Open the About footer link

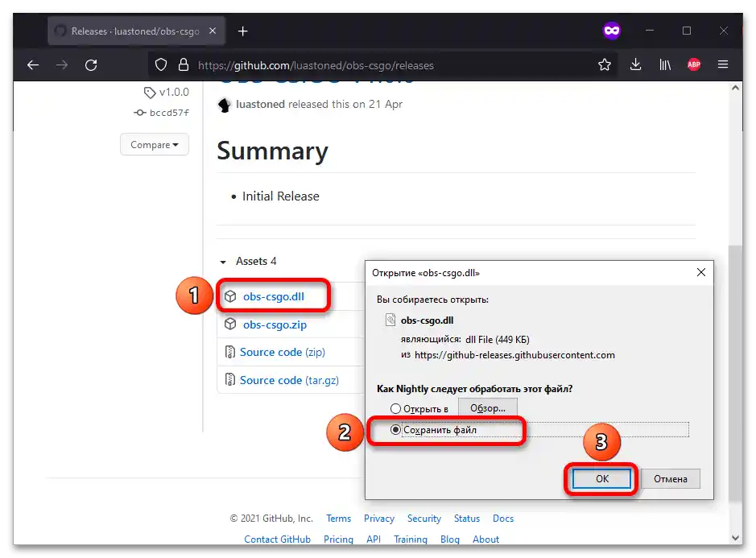pos(485,539)
